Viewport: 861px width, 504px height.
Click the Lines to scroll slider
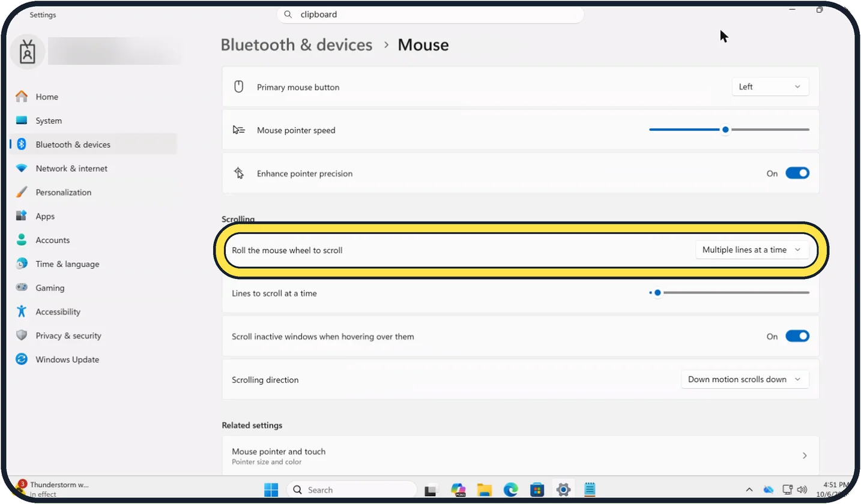(x=729, y=293)
